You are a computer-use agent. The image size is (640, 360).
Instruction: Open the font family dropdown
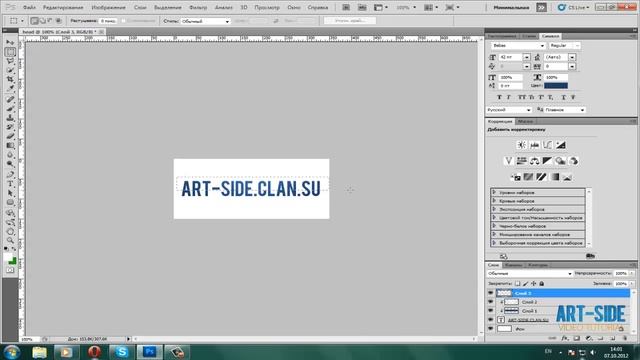pyautogui.click(x=518, y=46)
